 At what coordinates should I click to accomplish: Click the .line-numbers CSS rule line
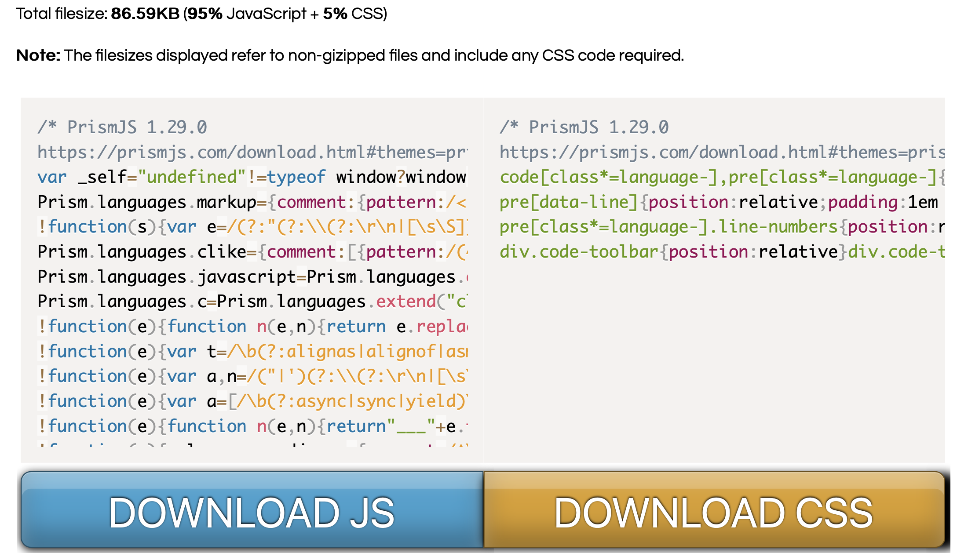[722, 227]
